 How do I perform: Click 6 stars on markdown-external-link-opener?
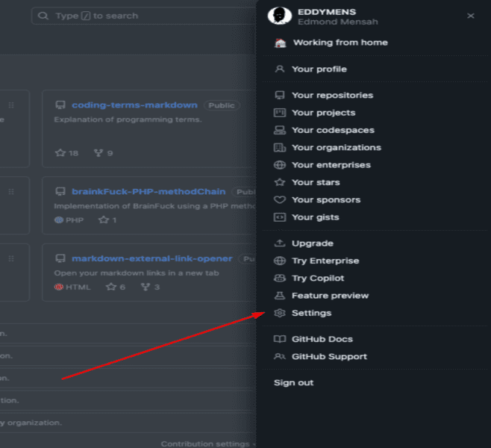coord(115,287)
